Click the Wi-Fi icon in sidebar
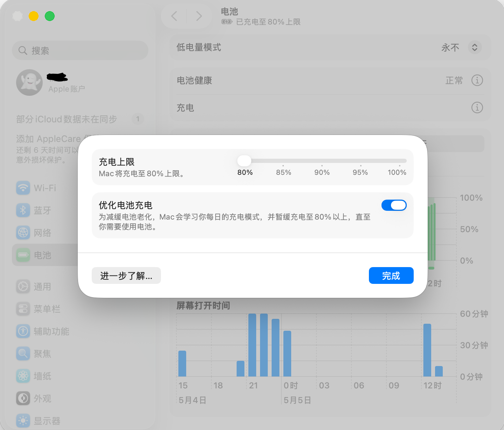Viewport: 504px width, 430px height. 23,188
